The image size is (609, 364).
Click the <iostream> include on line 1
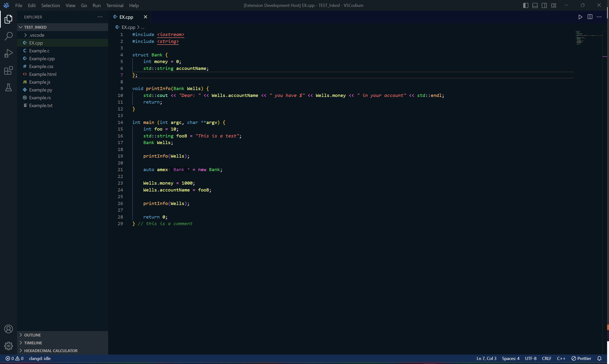point(171,35)
